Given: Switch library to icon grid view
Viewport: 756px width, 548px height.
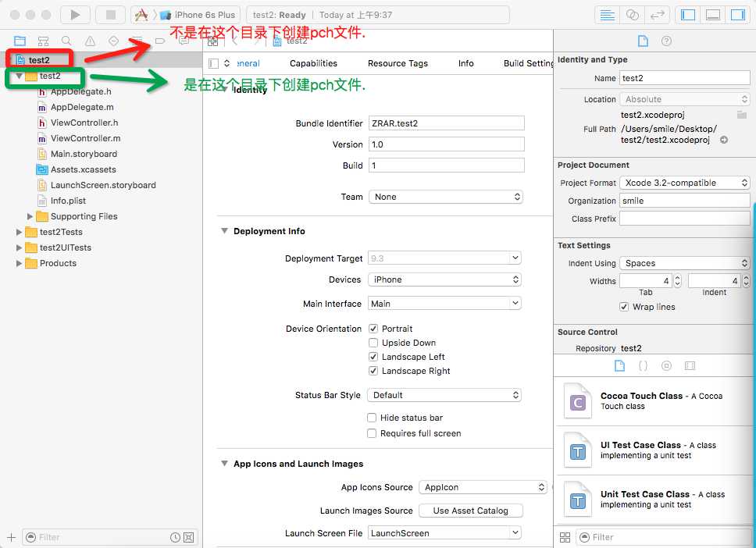Looking at the screenshot, I should 565,537.
